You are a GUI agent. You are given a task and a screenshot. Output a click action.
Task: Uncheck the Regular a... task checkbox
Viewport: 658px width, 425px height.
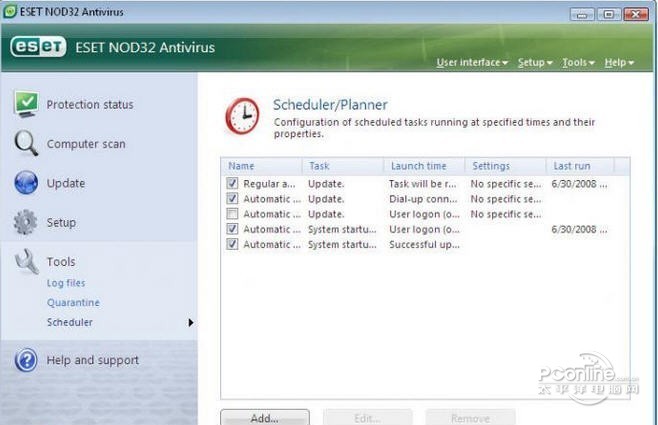[232, 183]
